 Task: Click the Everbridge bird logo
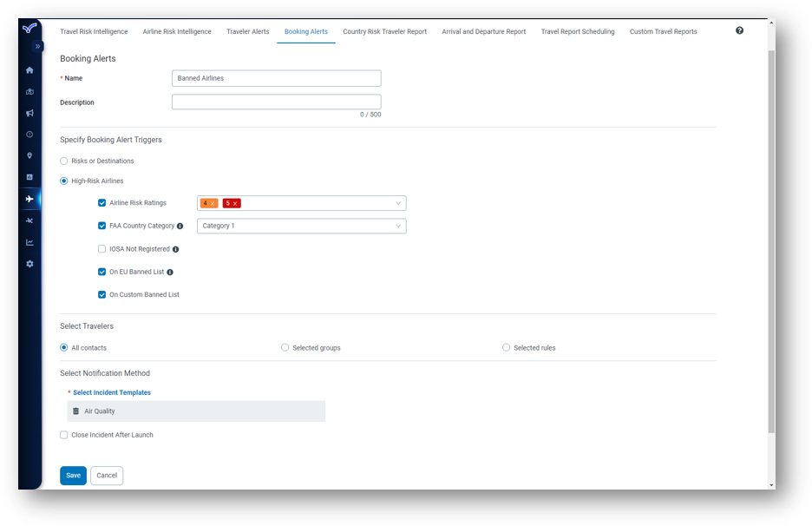tap(29, 28)
